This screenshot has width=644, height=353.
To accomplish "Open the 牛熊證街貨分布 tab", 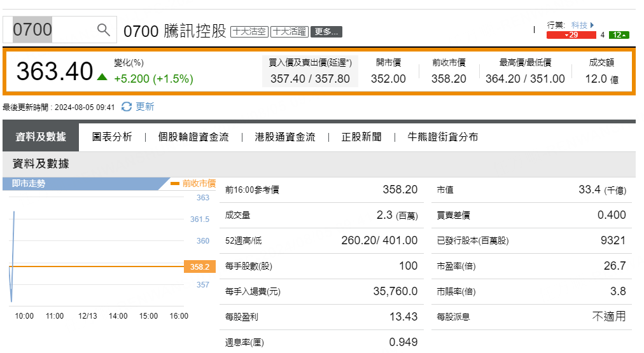I will tap(443, 137).
